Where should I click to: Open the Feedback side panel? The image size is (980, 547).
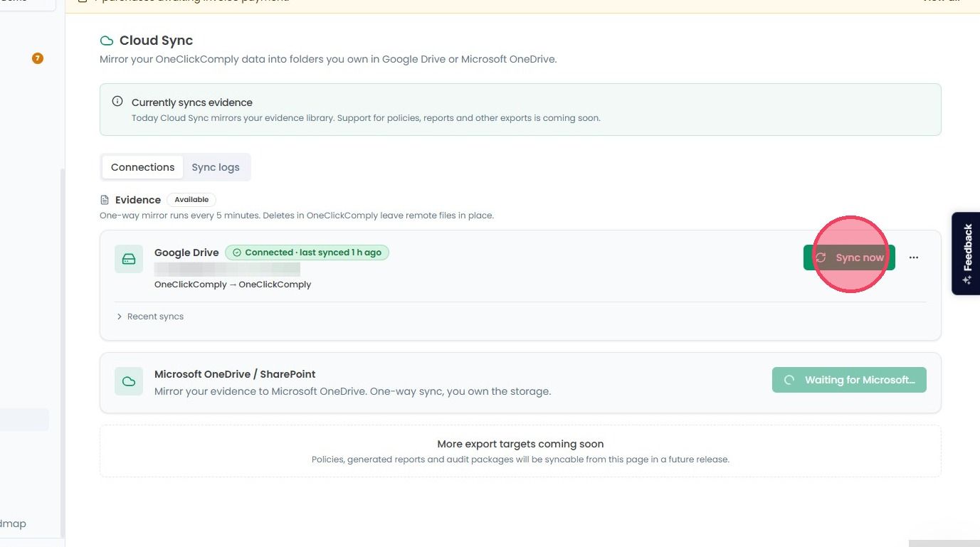coord(966,254)
